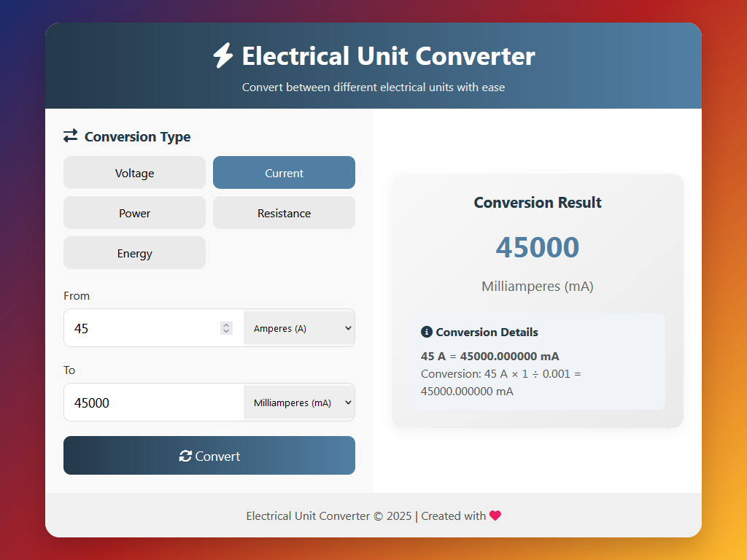Pick the Energy conversion type

tap(134, 253)
